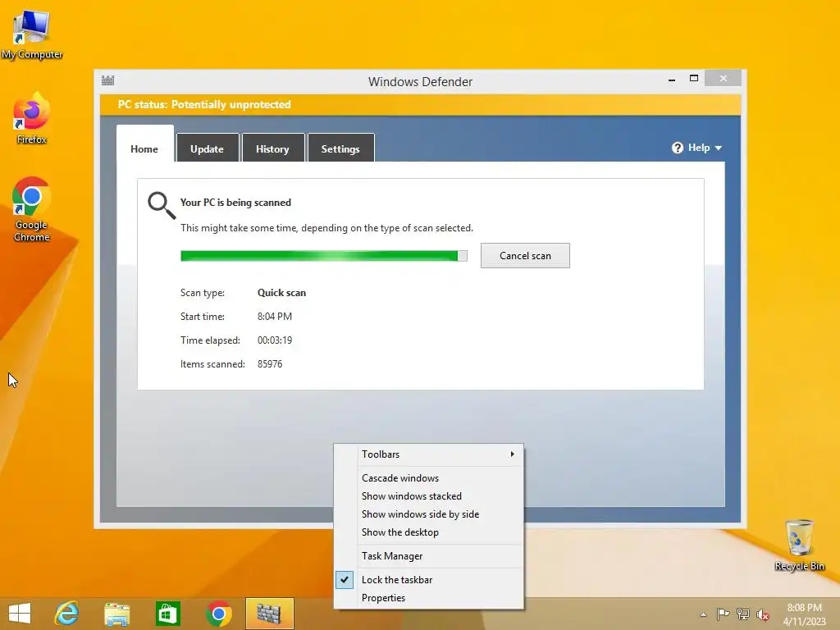Open Task Manager from the menu
This screenshot has width=840, height=630.
[x=428, y=556]
